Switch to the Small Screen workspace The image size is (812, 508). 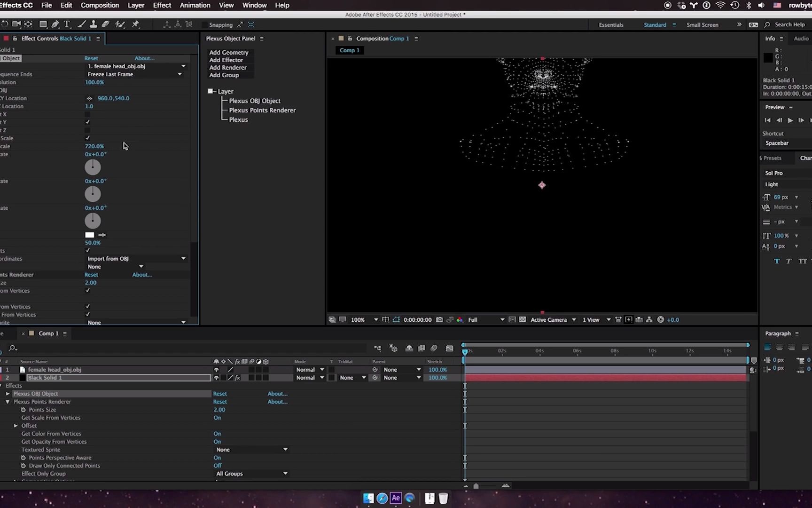702,25
